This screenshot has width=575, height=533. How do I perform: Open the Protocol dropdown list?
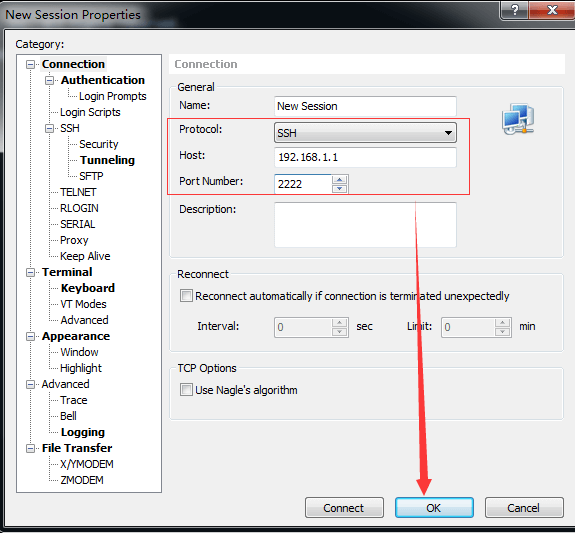coord(365,133)
